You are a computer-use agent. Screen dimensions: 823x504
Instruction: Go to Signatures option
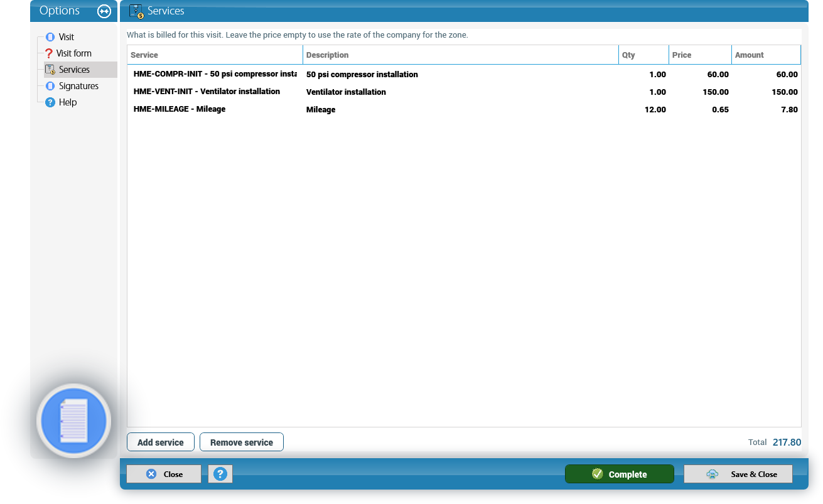(x=78, y=86)
